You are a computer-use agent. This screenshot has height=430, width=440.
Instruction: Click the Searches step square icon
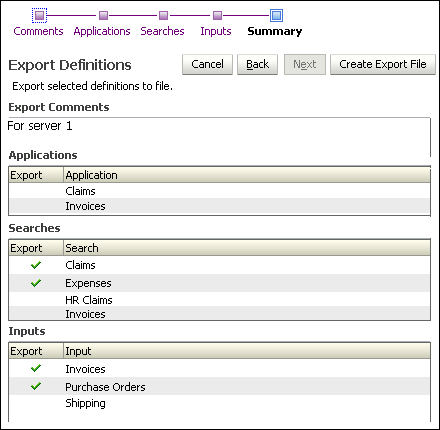(163, 15)
